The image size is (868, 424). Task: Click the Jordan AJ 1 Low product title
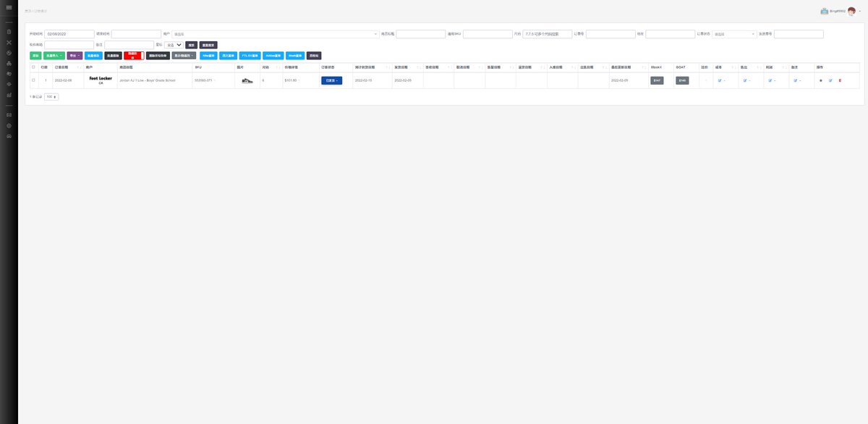[x=148, y=80]
